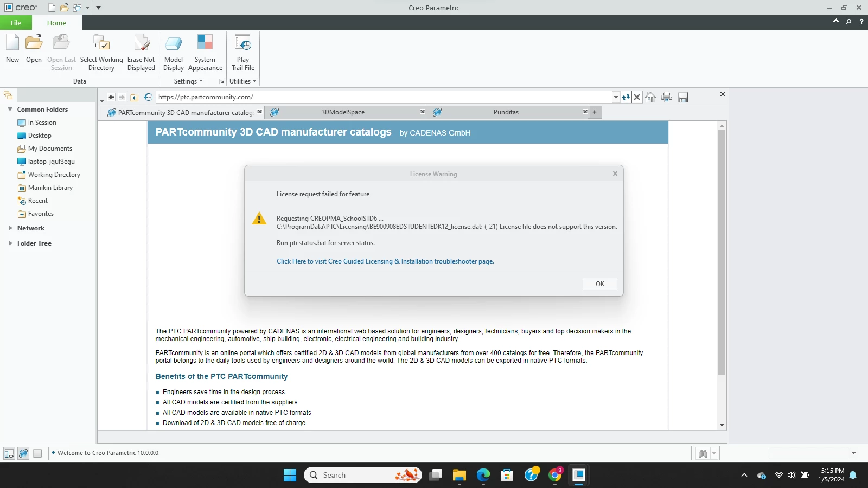Close the Punditas tab
The image size is (868, 488).
click(x=585, y=112)
